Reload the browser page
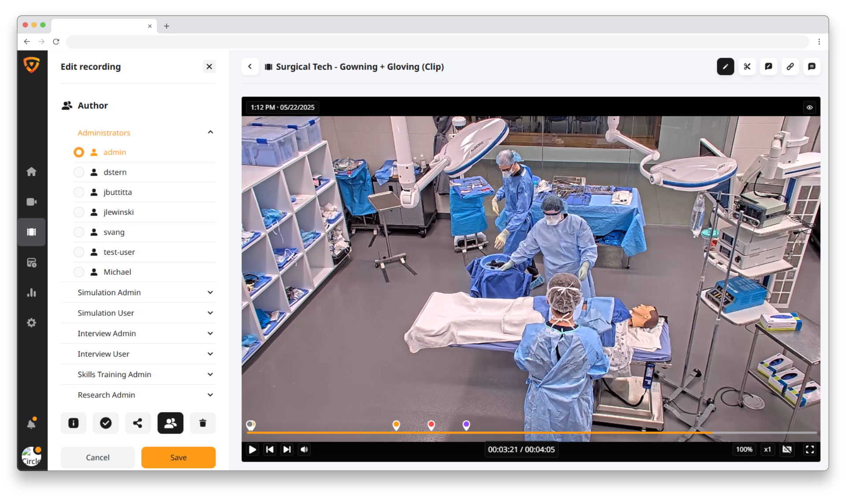 56,41
